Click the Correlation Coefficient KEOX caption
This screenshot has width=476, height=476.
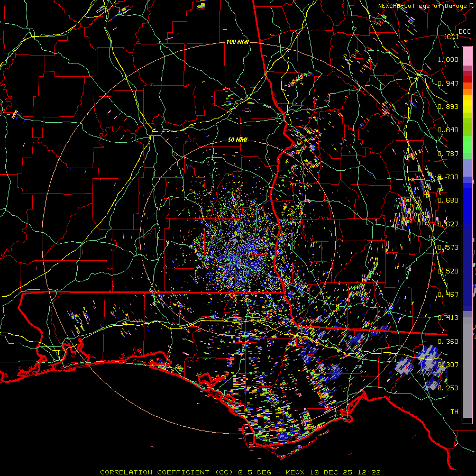[x=240, y=472]
